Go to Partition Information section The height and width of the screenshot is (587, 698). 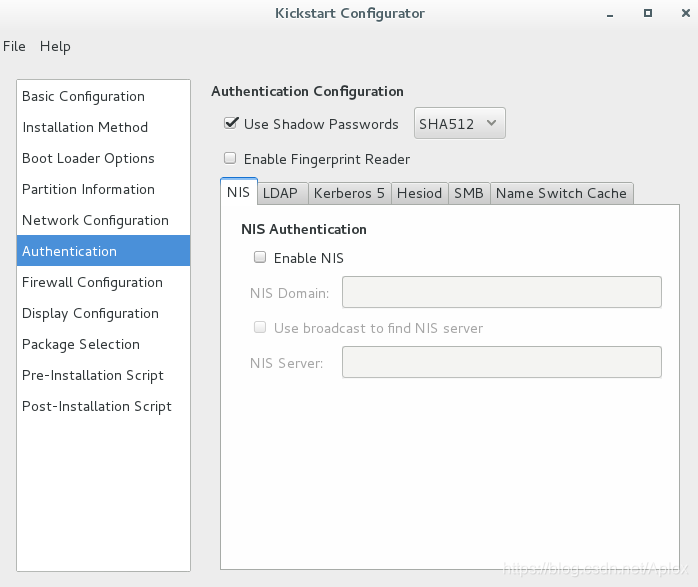[103, 189]
